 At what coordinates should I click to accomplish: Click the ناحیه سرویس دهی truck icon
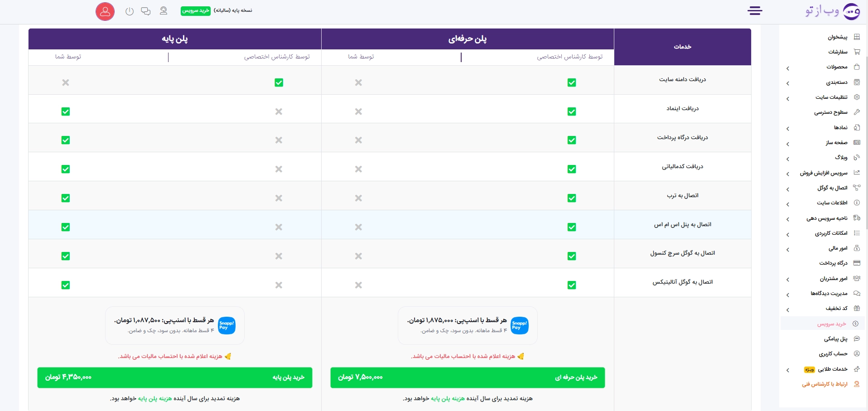click(857, 218)
